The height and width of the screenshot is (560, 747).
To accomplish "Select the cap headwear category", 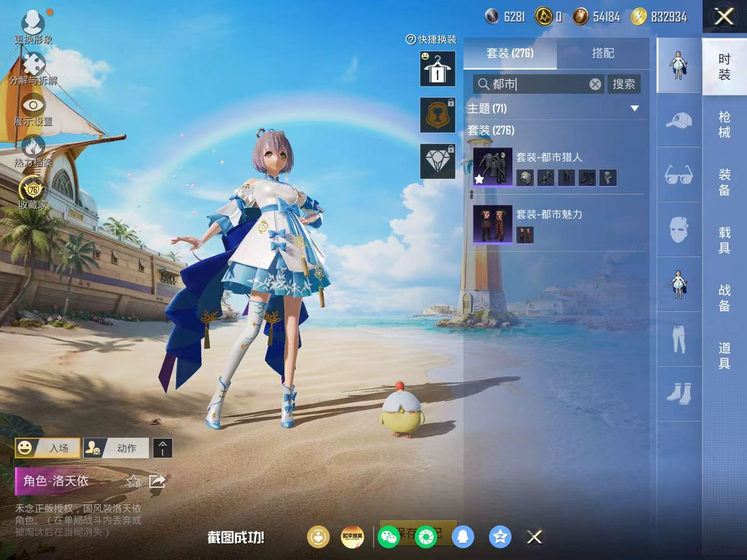I will [x=679, y=120].
